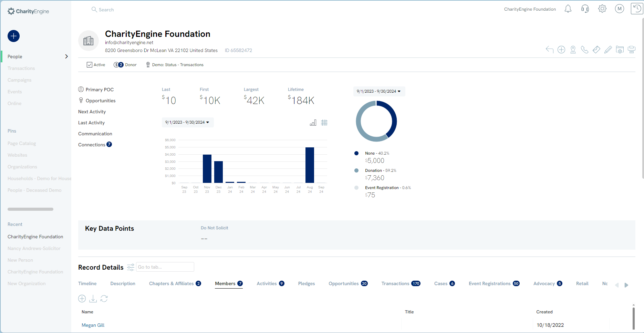Open Transactions in the left sidebar
The image size is (644, 333).
21,68
